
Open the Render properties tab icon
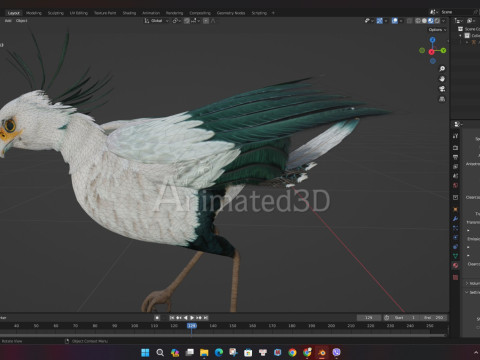coord(456,148)
